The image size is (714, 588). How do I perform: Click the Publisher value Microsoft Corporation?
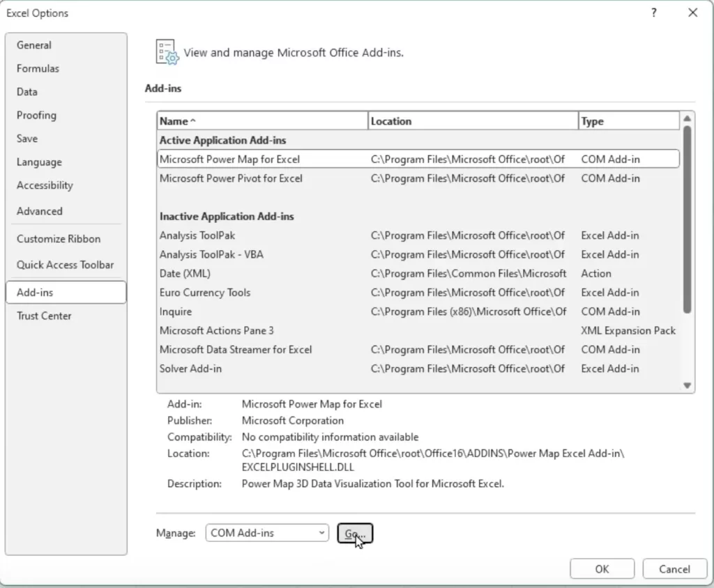pos(293,421)
